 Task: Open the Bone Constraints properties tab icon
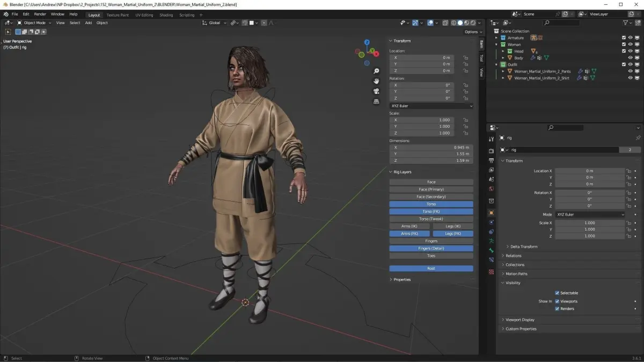point(491,260)
